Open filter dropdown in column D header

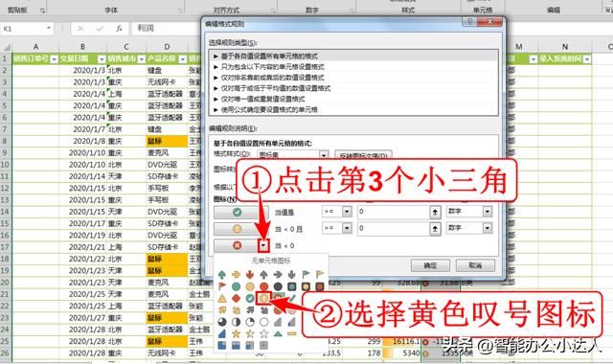(183, 59)
